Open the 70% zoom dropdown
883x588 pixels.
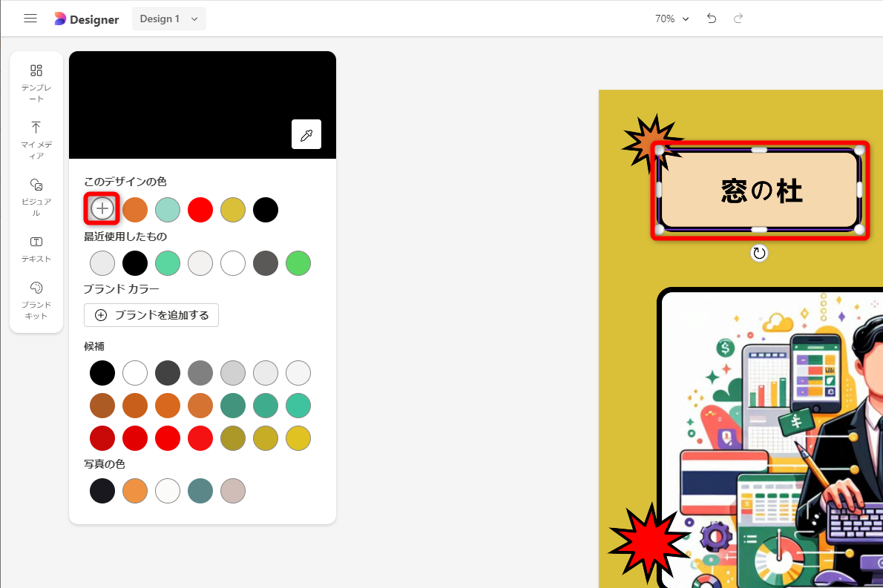coord(672,19)
